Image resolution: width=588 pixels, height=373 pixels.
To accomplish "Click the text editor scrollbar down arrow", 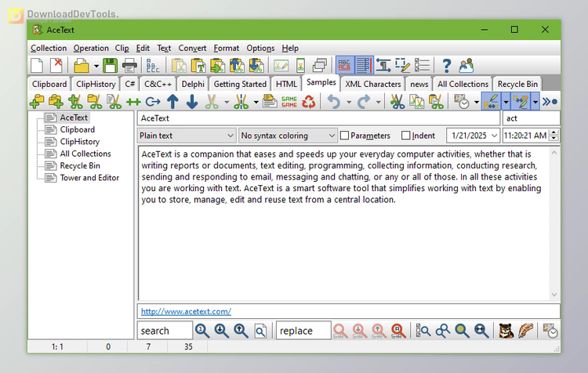I will [x=554, y=295].
